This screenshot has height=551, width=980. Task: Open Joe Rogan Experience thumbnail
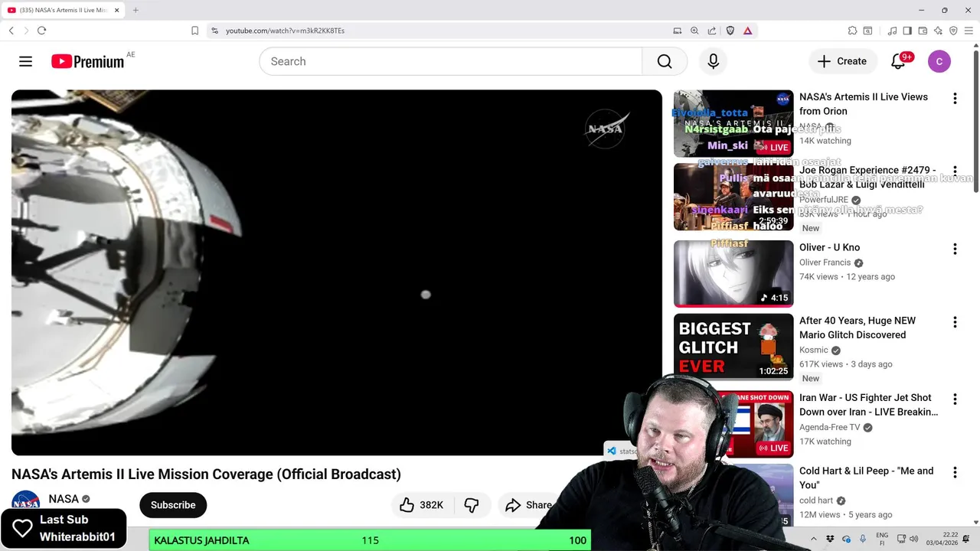pos(733,197)
